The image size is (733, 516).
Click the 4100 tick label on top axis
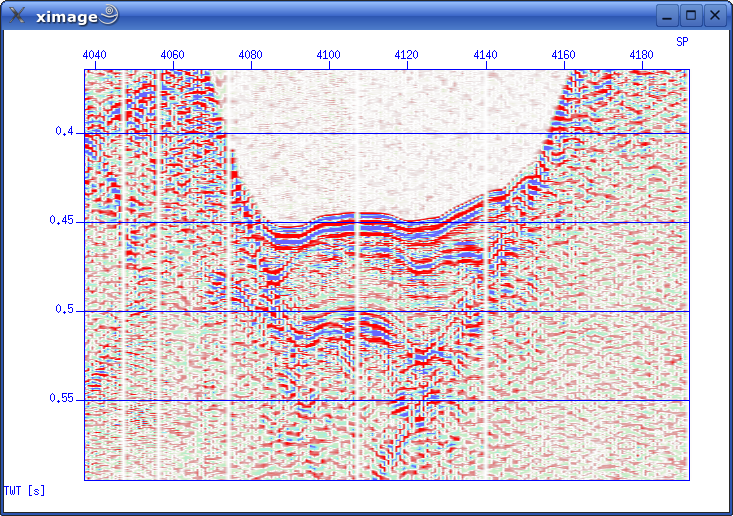point(329,54)
